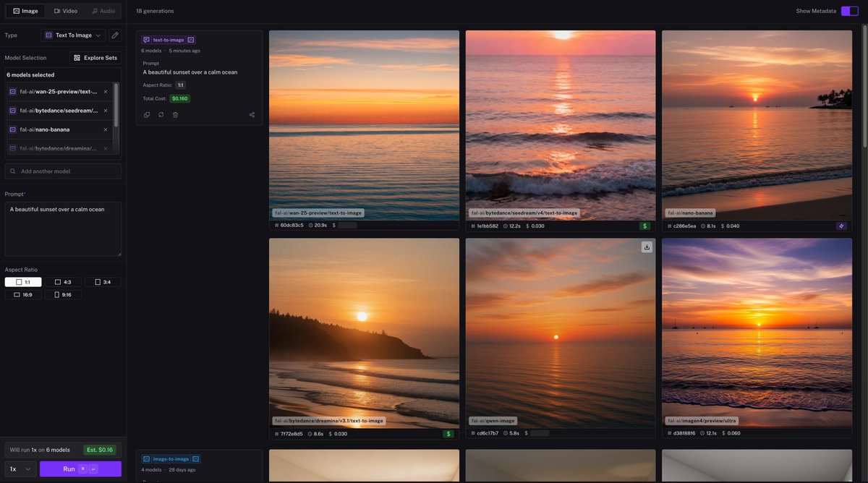Click the text-to-image tag on generation card
The height and width of the screenshot is (483, 868).
click(x=169, y=40)
